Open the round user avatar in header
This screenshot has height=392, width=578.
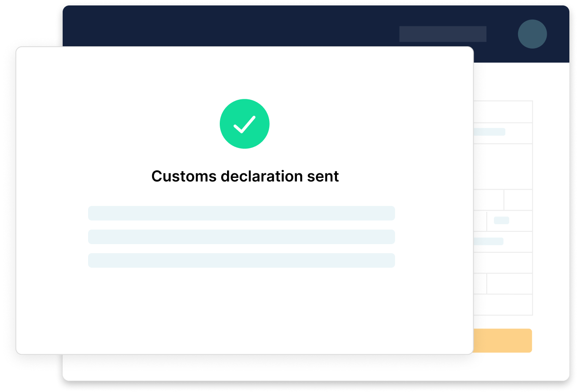532,34
